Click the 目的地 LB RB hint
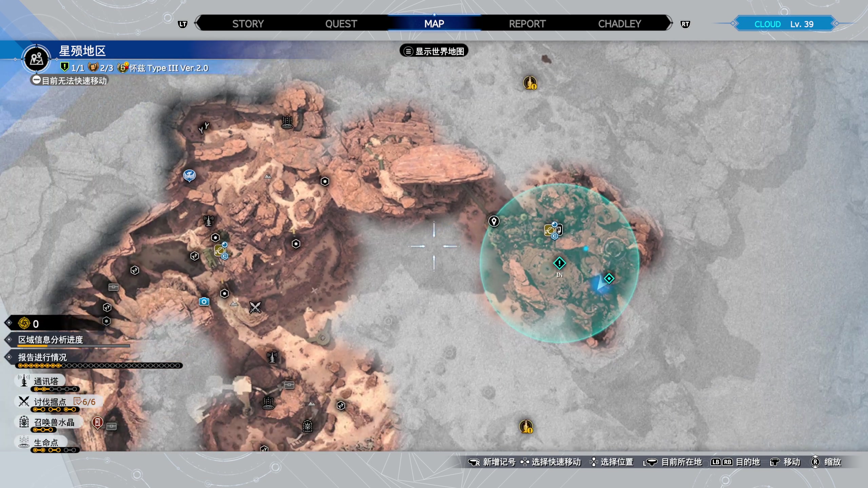Image resolution: width=868 pixels, height=488 pixels. tap(735, 462)
